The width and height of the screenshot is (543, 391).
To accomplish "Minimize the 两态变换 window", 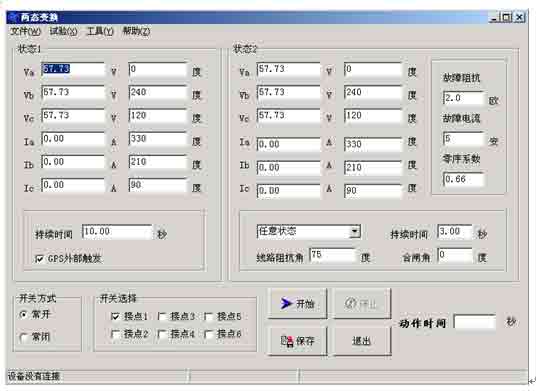I will (495, 17).
